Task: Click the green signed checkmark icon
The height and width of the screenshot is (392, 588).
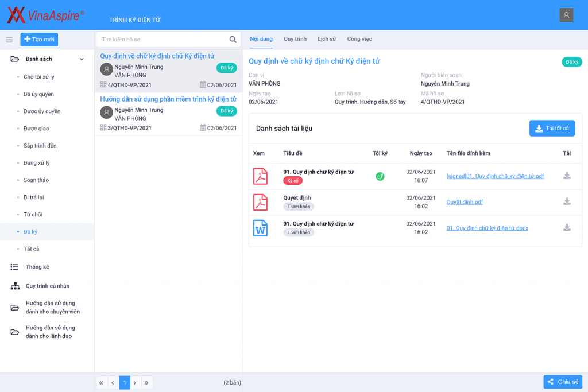Action: [x=380, y=176]
